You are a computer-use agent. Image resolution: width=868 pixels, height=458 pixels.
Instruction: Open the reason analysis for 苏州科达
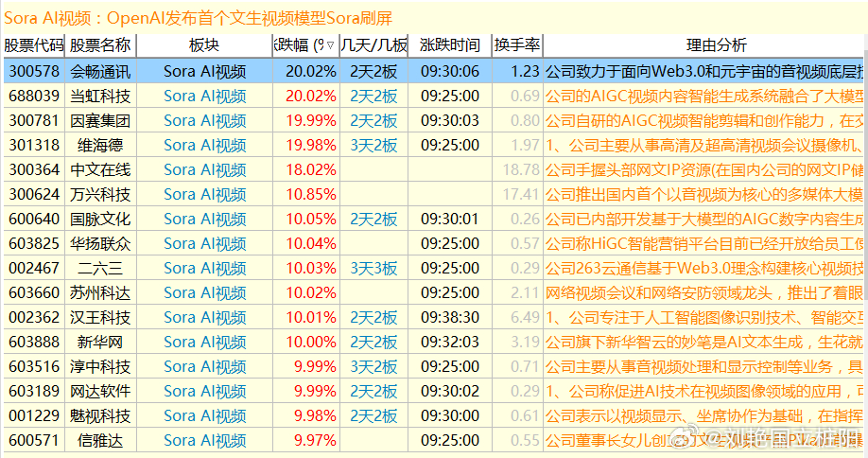click(704, 292)
